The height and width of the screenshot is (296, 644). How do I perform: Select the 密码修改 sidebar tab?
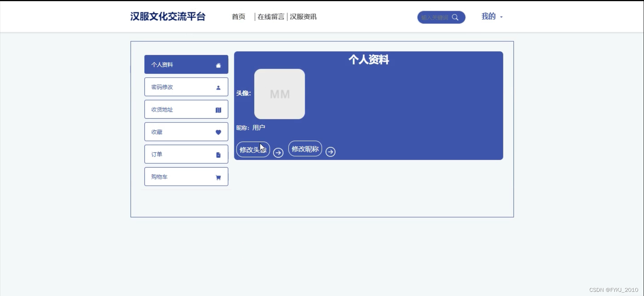(x=186, y=87)
